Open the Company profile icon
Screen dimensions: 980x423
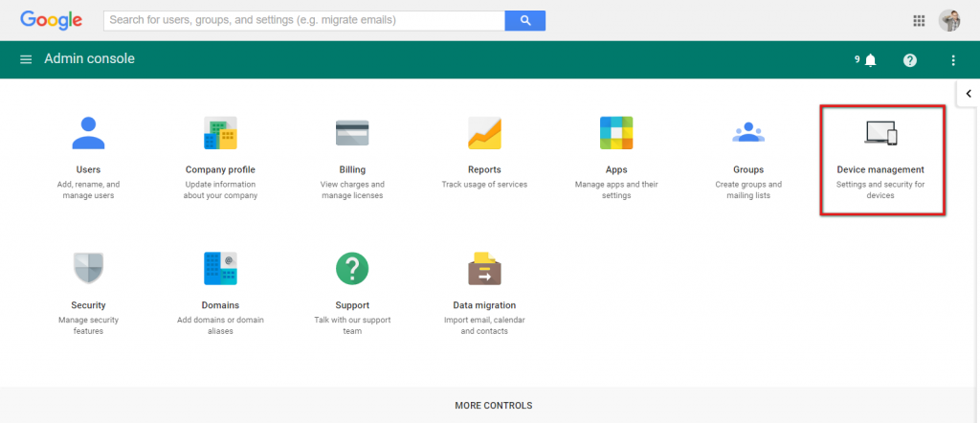pyautogui.click(x=220, y=133)
